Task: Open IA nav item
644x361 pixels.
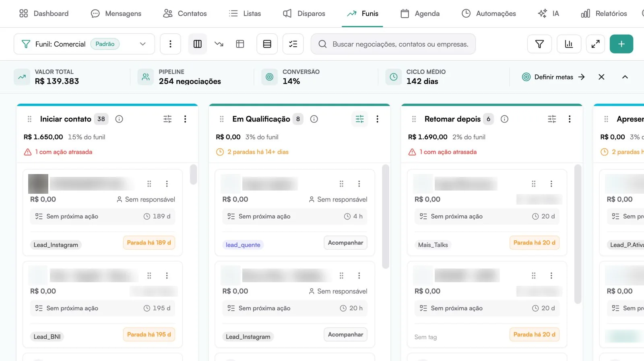Action: coord(549,13)
